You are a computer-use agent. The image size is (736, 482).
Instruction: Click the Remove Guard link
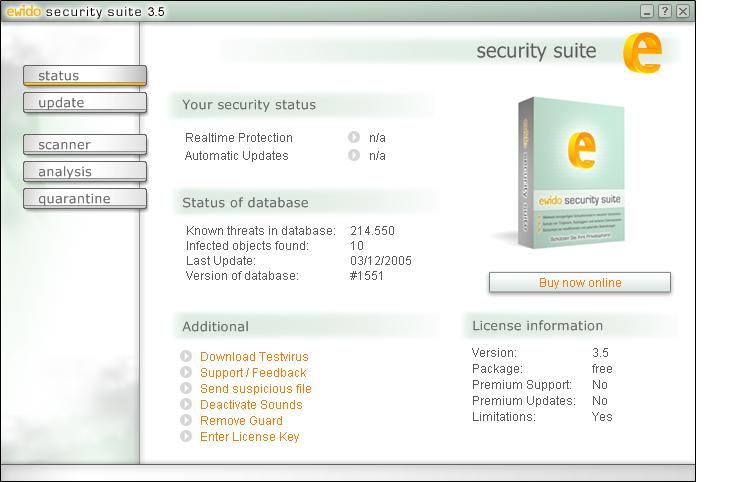click(x=241, y=421)
